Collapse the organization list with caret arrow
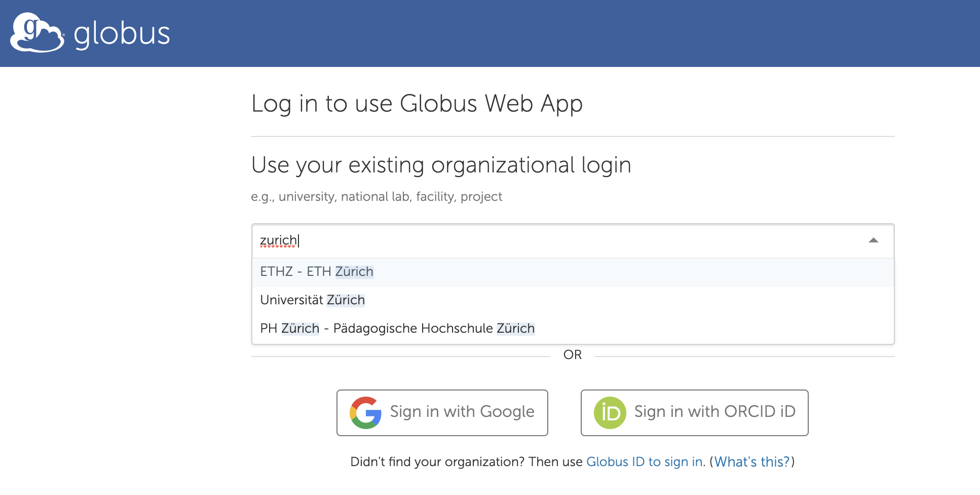 (x=873, y=240)
